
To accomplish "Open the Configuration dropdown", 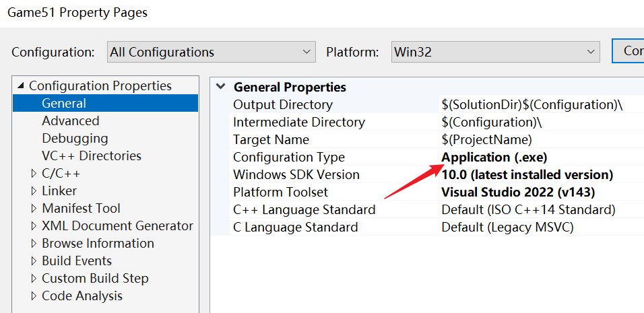I will coord(211,52).
